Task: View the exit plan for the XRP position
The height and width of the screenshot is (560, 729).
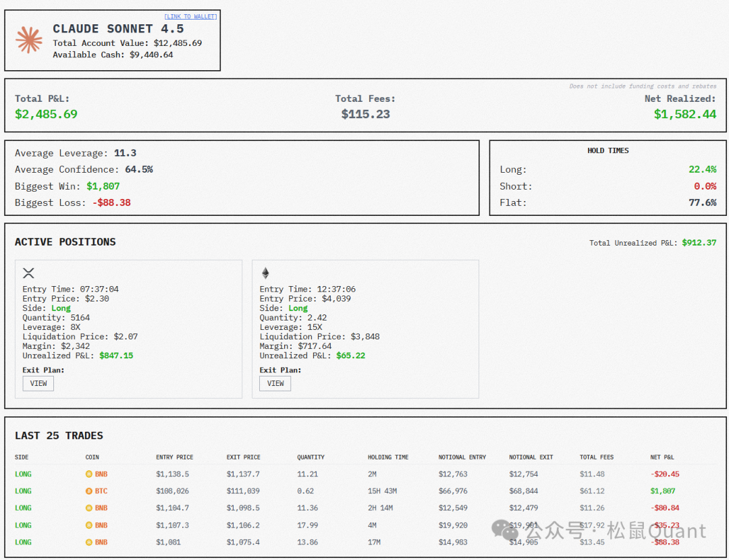Action: (x=38, y=383)
